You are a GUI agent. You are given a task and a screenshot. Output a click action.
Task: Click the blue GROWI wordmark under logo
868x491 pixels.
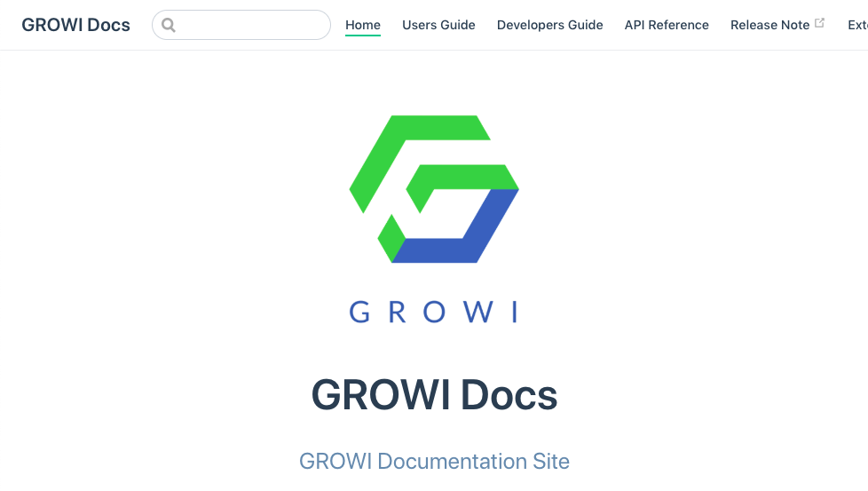tap(434, 312)
